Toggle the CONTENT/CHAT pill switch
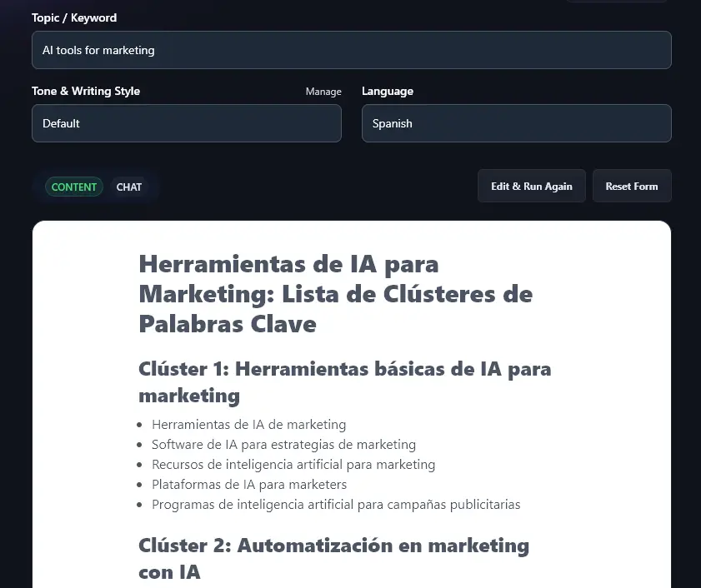The height and width of the screenshot is (588, 701). (x=98, y=187)
